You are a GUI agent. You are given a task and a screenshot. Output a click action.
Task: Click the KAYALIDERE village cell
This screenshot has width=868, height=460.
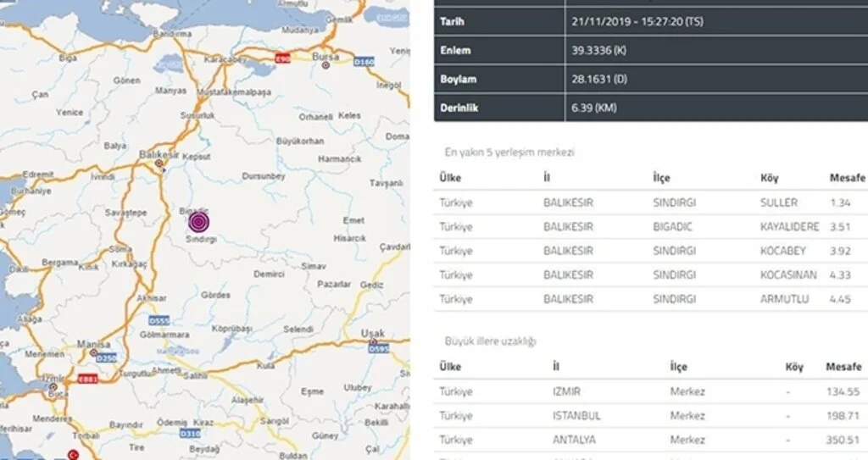pyautogui.click(x=789, y=226)
